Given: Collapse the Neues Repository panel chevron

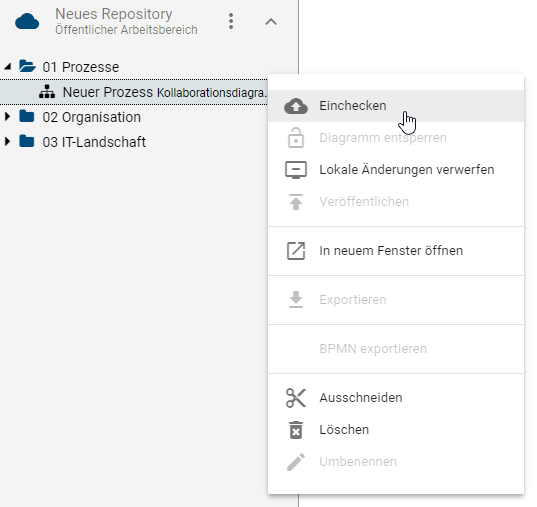Looking at the screenshot, I should tap(271, 22).
